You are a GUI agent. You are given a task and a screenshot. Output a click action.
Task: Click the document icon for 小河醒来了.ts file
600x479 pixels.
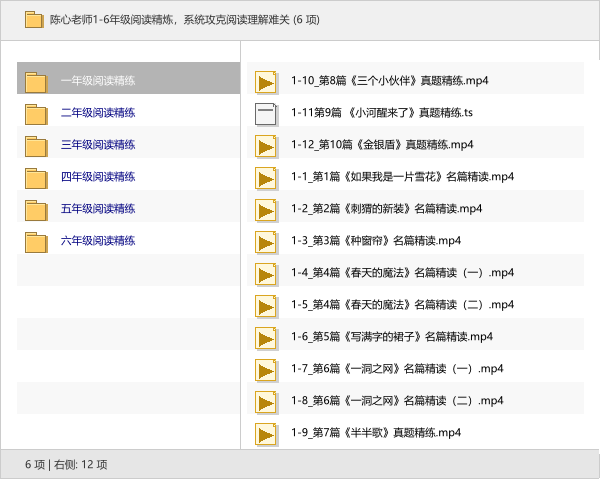pyautogui.click(x=266, y=113)
